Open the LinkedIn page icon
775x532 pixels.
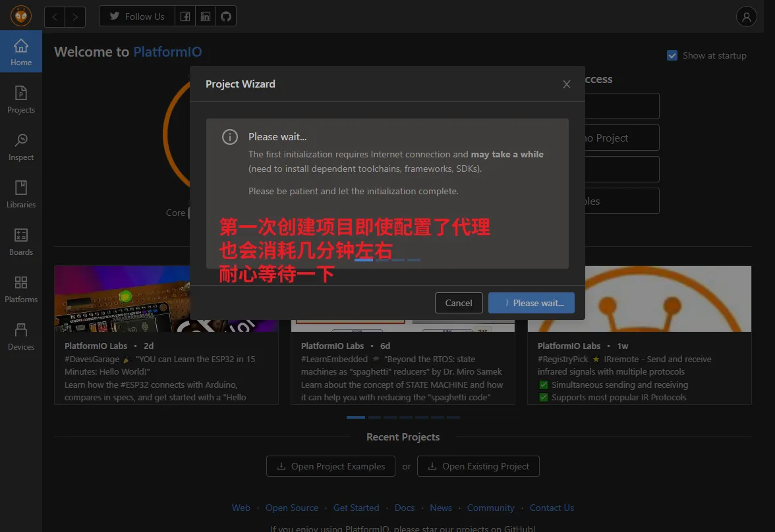206,16
